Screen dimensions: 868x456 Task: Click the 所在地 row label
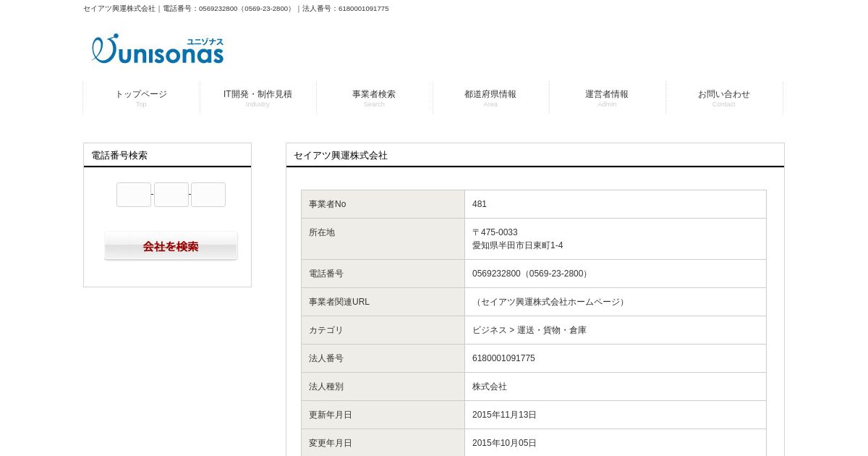(322, 232)
